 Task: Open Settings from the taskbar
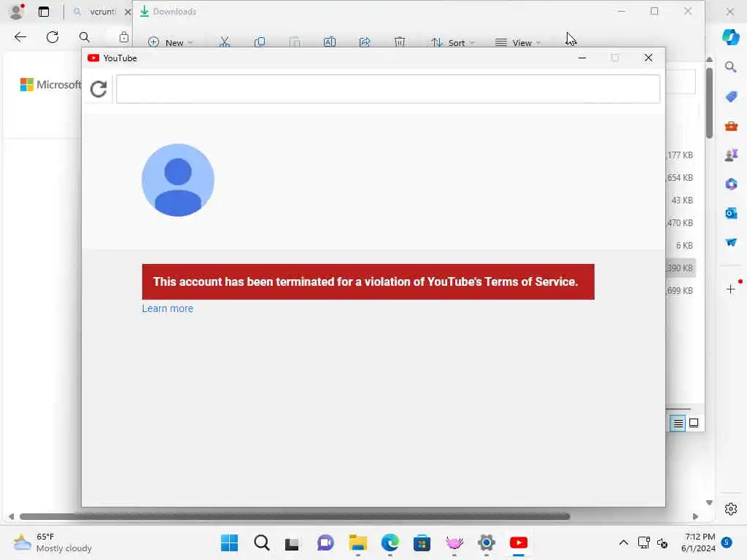487,542
